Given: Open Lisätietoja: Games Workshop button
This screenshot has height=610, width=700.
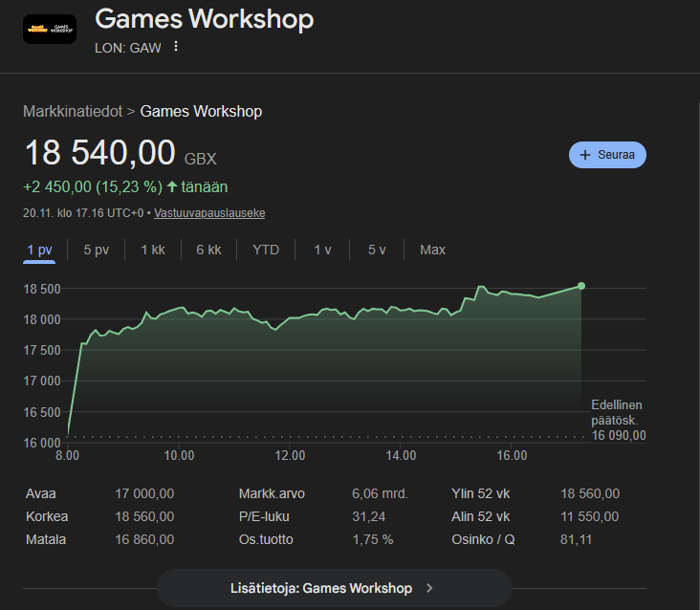Looking at the screenshot, I should (x=335, y=588).
